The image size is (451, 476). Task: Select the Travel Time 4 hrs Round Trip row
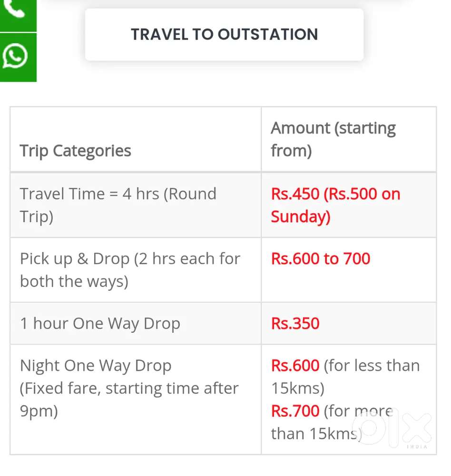tap(118, 205)
